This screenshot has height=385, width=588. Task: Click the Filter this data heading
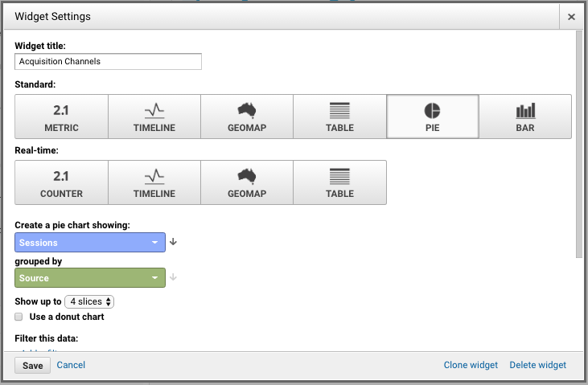tap(47, 338)
